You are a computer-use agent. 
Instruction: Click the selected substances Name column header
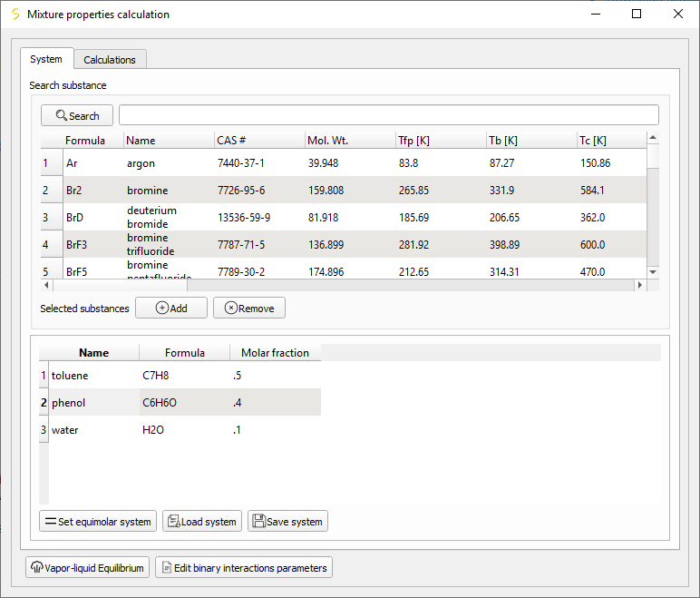[93, 353]
